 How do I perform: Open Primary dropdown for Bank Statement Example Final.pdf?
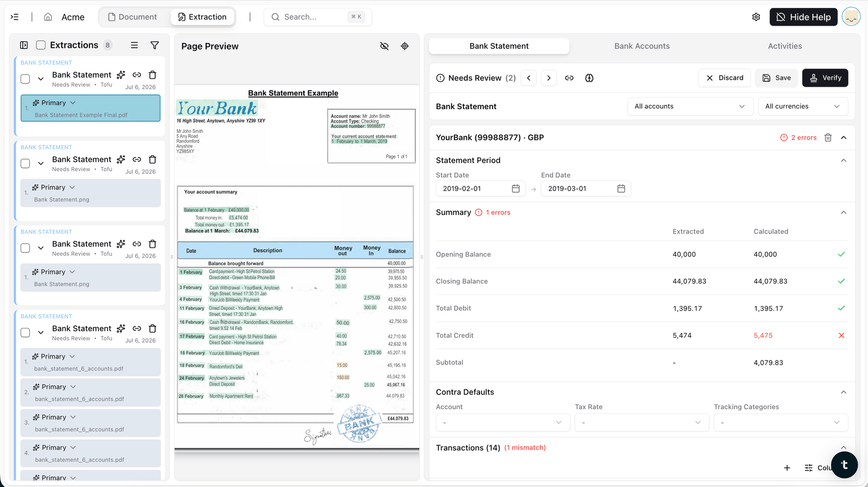click(54, 103)
